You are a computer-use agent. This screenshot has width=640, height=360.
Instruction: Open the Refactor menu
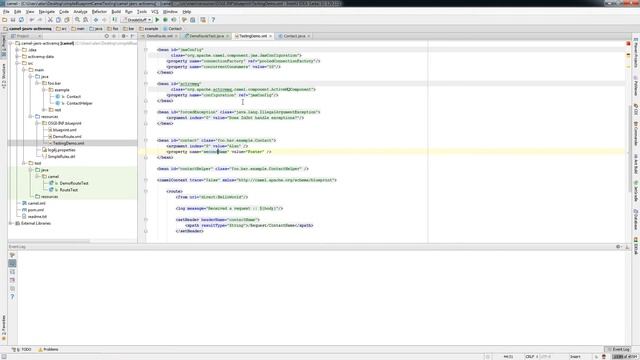coord(99,12)
